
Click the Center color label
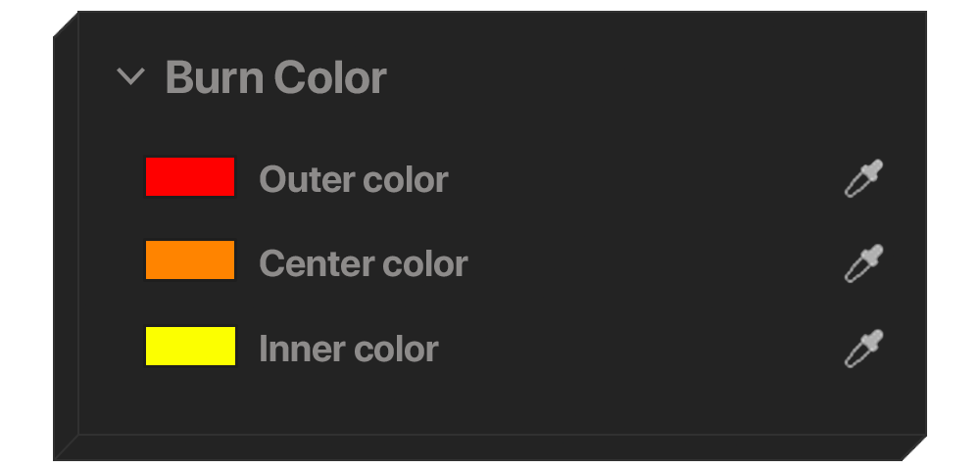(x=363, y=263)
